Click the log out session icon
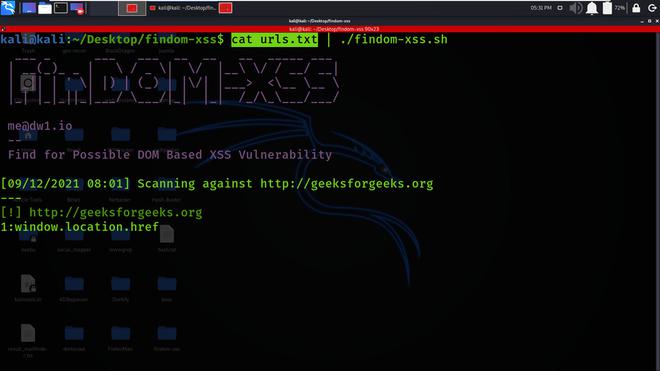660x371 pixels. (x=652, y=8)
